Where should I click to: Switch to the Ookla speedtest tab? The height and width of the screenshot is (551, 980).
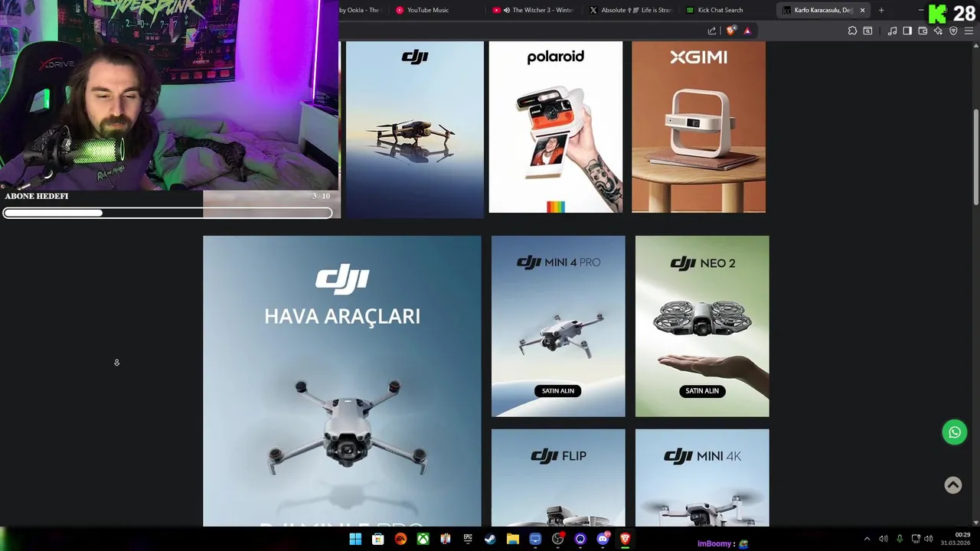pos(363,10)
